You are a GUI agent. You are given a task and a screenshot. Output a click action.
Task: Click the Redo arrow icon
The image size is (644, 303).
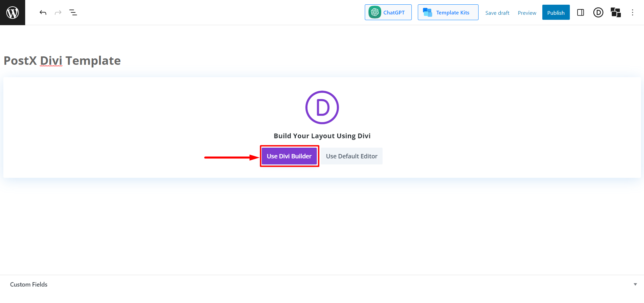58,12
